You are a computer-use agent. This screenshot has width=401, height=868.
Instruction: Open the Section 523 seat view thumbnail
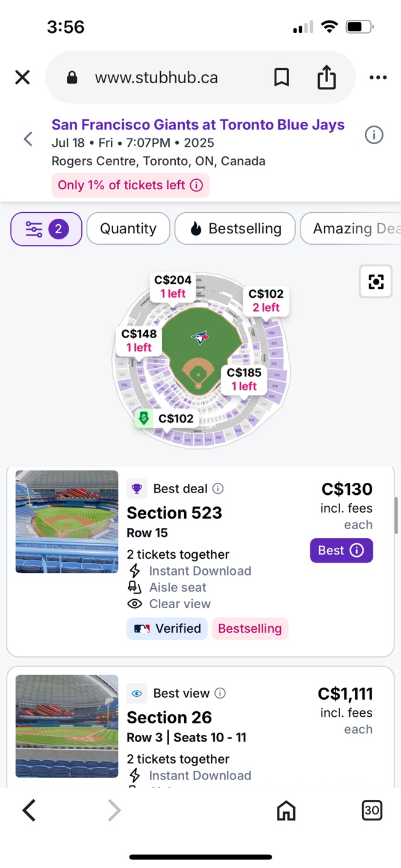tap(67, 521)
